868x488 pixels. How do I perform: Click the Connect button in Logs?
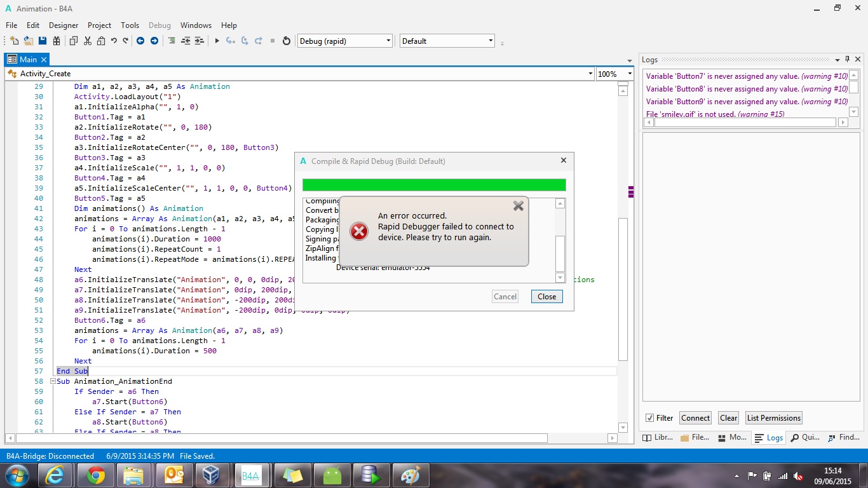(x=695, y=418)
